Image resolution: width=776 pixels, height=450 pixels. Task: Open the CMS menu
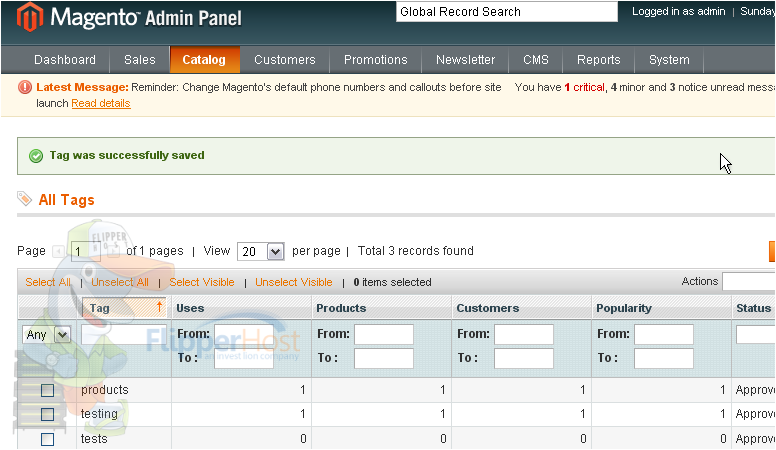[536, 60]
